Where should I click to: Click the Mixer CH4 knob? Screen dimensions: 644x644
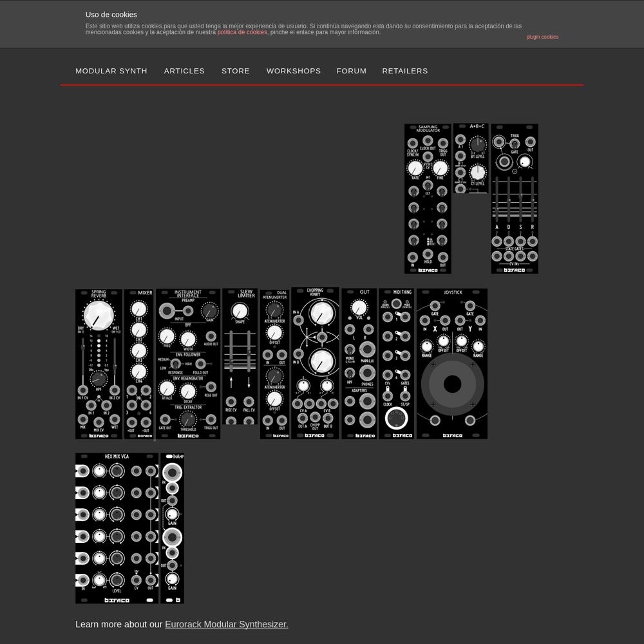tap(139, 372)
